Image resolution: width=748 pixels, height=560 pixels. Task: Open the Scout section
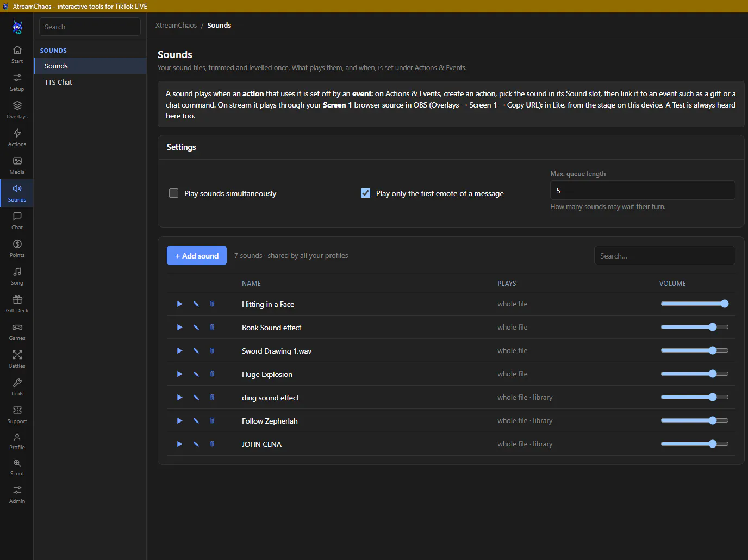pos(17,468)
